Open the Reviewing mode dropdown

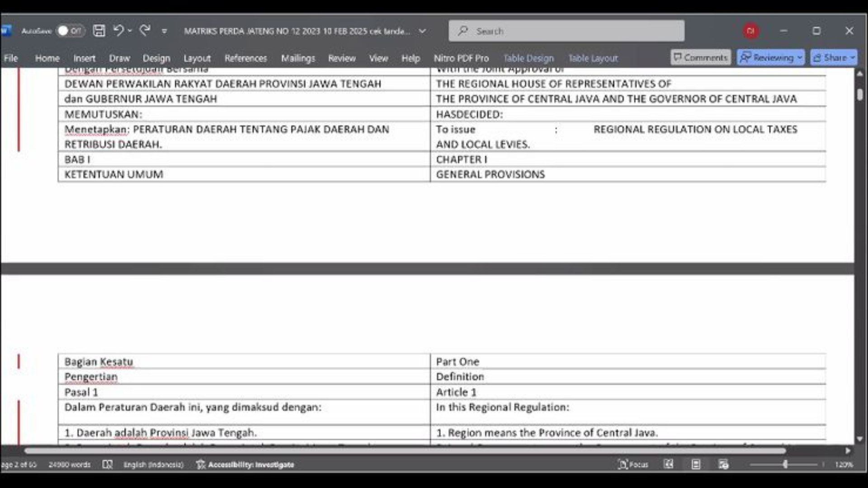pos(771,57)
